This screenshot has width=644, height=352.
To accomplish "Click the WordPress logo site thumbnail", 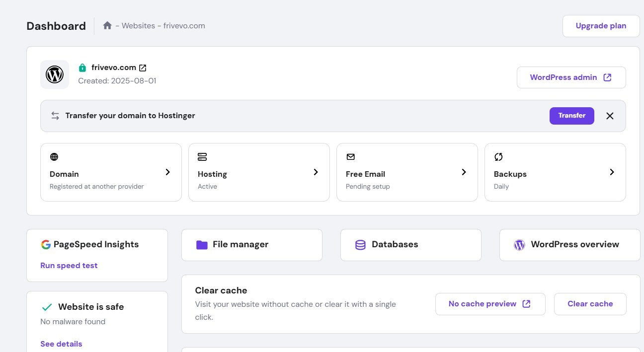I will coord(55,74).
